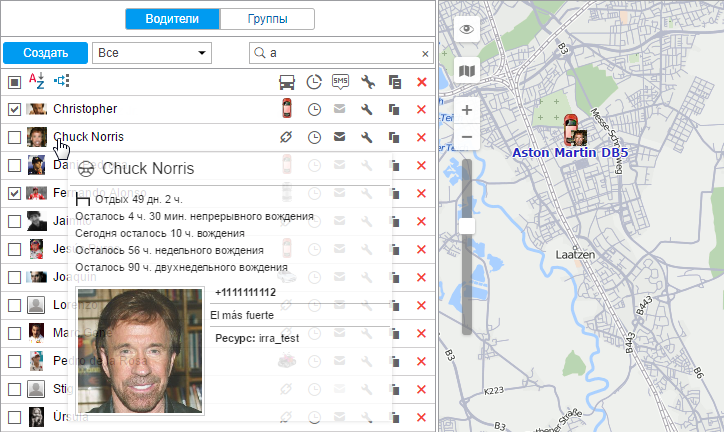Open Christopher's properties with the wrench icon
724x432 pixels.
(367, 109)
